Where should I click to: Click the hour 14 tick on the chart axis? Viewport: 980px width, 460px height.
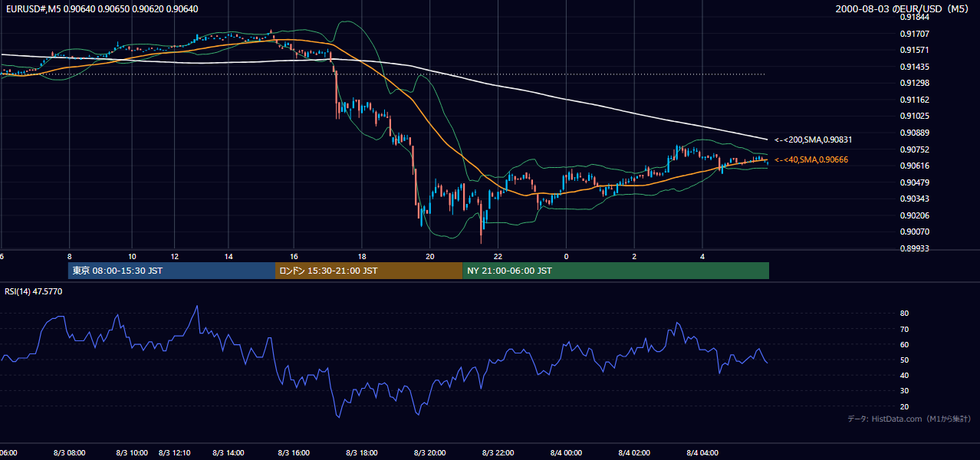[x=229, y=256]
